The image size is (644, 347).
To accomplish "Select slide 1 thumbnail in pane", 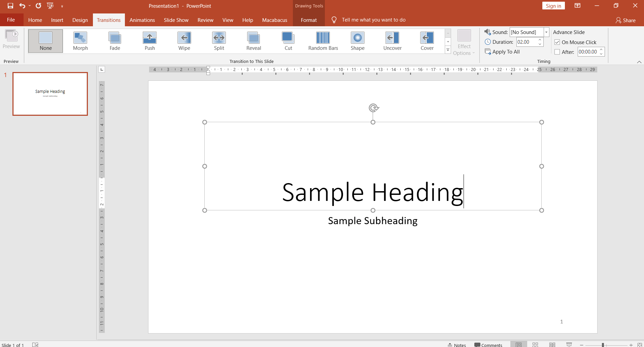I will 50,94.
